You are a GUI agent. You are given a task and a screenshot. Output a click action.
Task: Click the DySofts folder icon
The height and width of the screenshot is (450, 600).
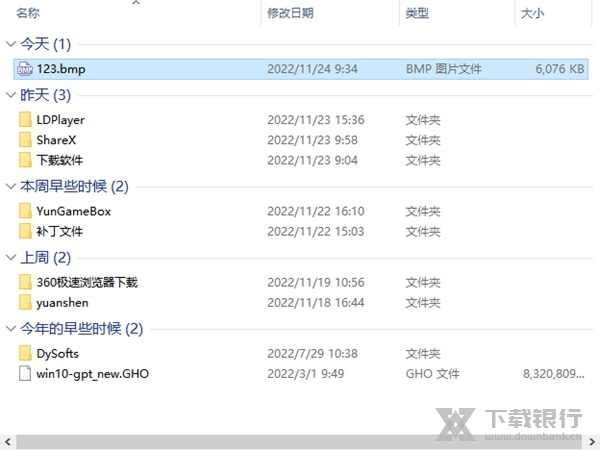click(x=25, y=354)
